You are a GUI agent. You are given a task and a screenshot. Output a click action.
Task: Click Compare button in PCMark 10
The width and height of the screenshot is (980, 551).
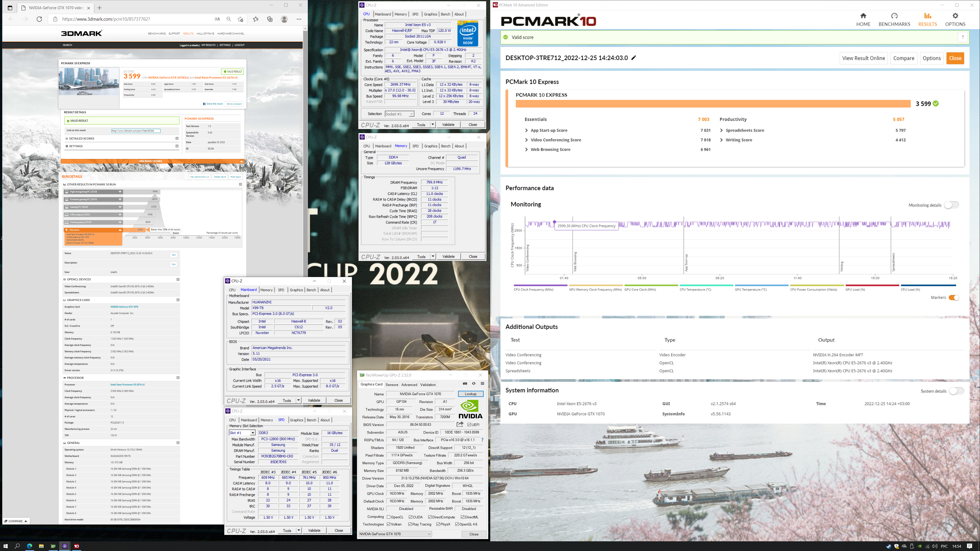(x=903, y=58)
